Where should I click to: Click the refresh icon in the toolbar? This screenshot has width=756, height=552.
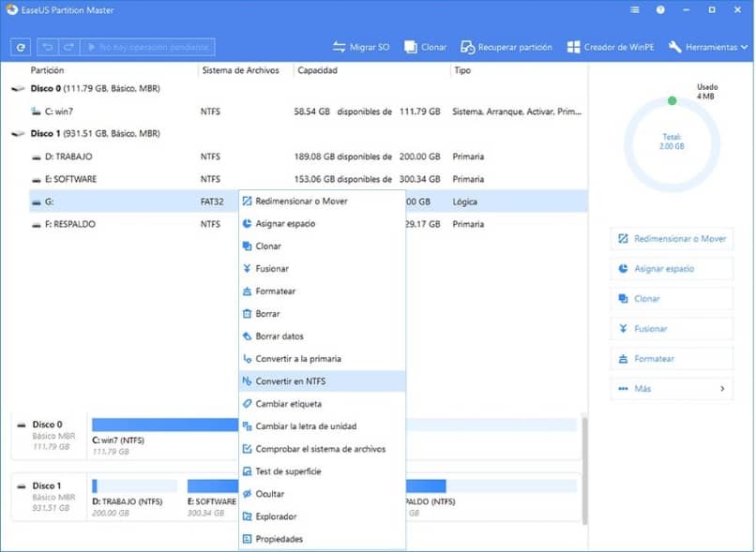coord(19,46)
